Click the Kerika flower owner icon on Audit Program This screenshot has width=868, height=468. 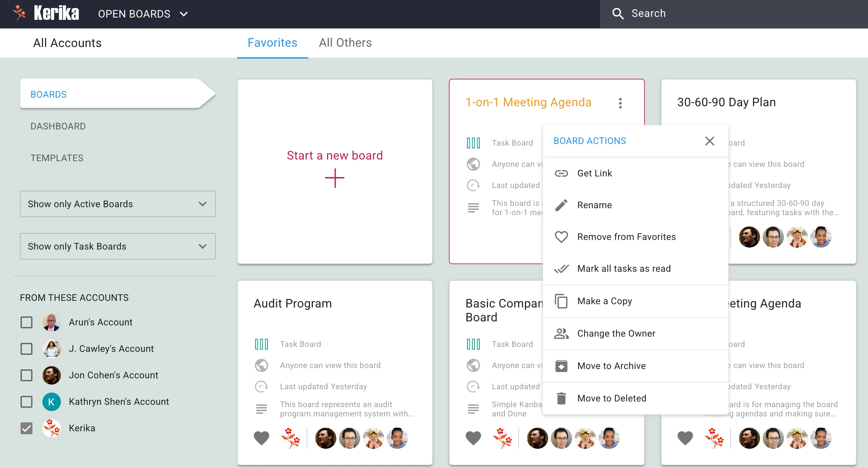click(x=290, y=438)
